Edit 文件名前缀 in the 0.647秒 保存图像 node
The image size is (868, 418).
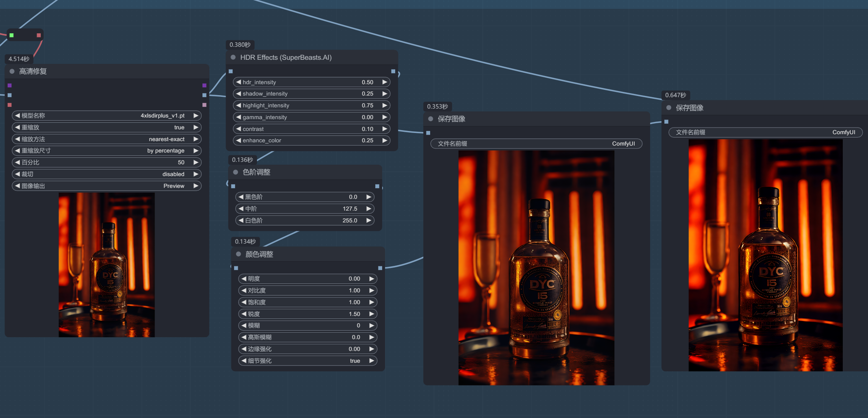click(x=766, y=132)
